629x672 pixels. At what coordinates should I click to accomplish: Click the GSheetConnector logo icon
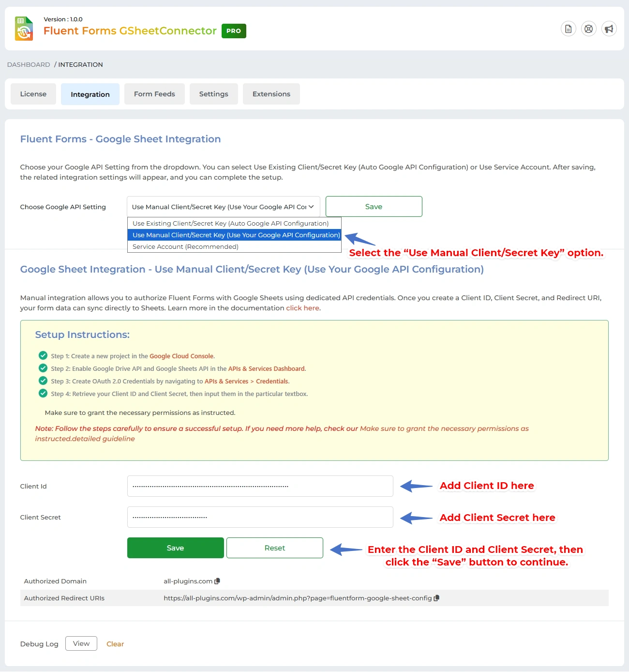tap(24, 29)
